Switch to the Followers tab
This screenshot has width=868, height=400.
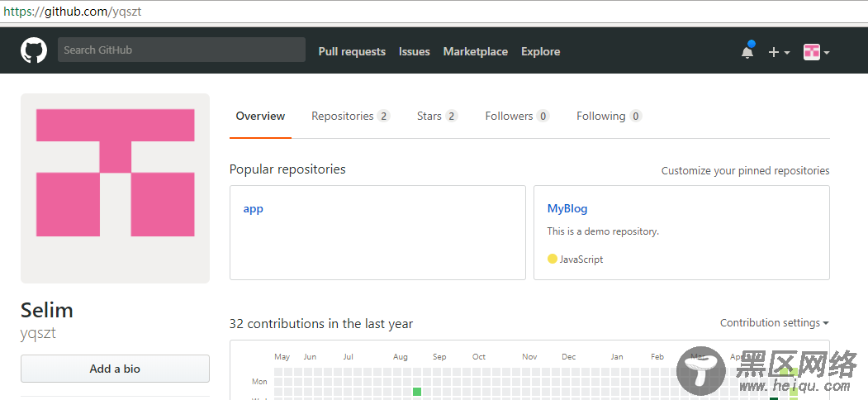point(517,117)
